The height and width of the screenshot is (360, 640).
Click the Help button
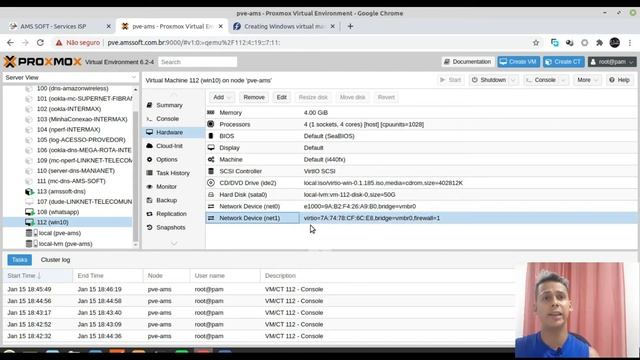619,80
